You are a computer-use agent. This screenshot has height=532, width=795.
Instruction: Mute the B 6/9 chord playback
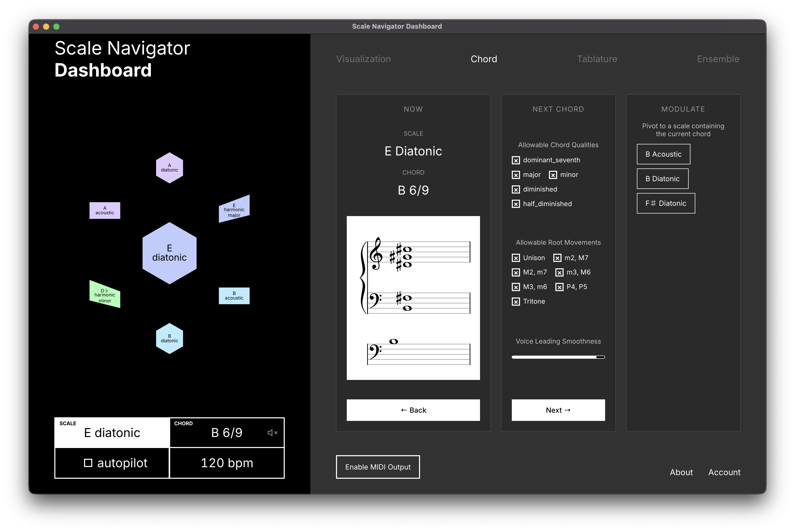pos(272,432)
